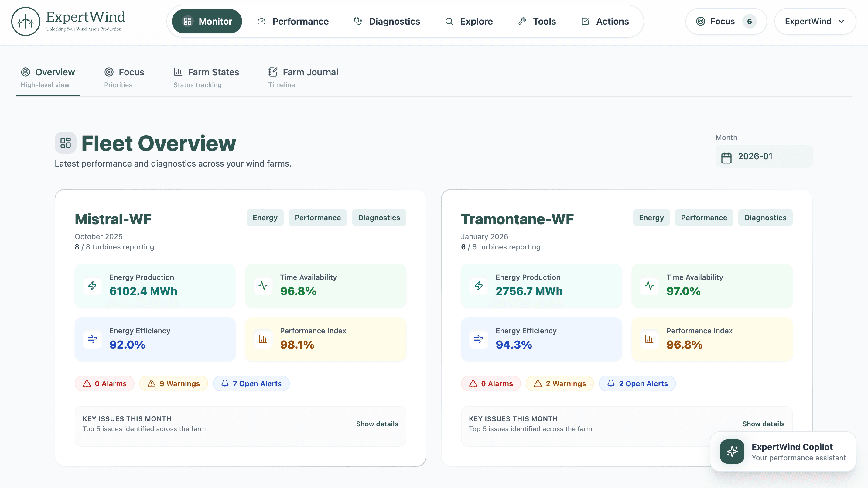Click the Diagnostics stethoscope icon

coord(358,21)
